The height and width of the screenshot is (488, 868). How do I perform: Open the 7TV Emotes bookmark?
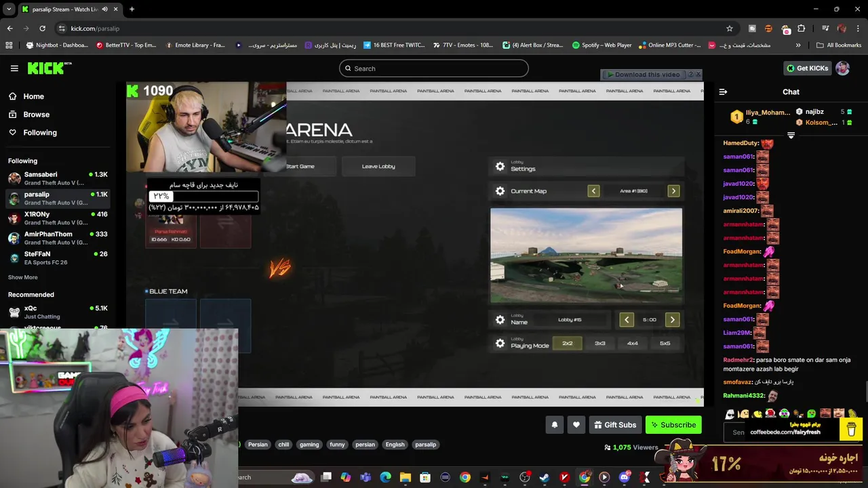(x=462, y=45)
